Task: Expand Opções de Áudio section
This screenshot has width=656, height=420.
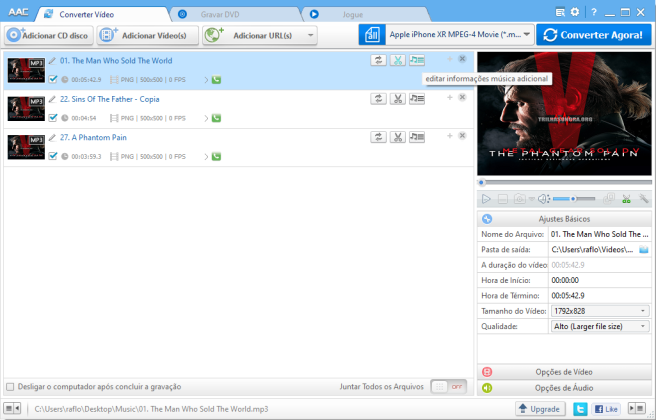Action: (564, 388)
